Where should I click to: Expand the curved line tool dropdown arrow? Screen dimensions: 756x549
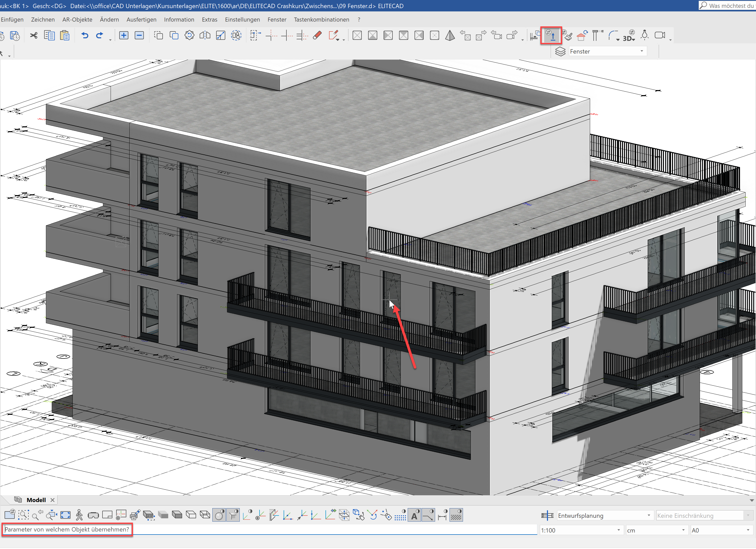[618, 40]
